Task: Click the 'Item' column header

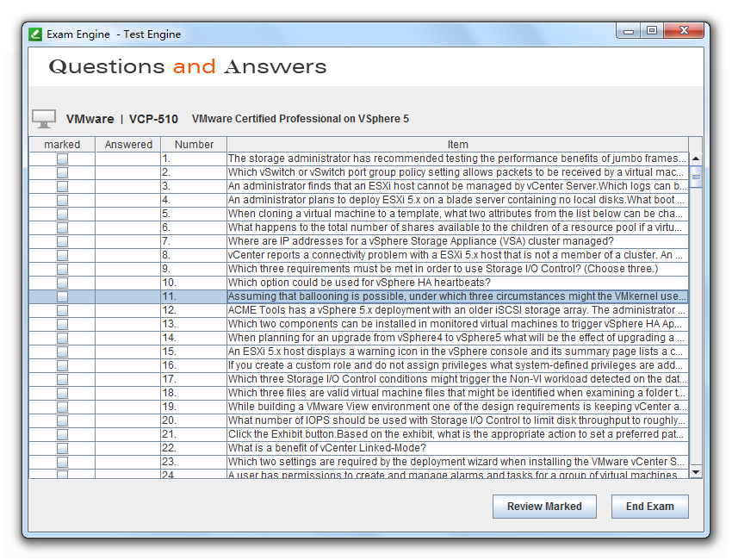Action: [x=457, y=145]
